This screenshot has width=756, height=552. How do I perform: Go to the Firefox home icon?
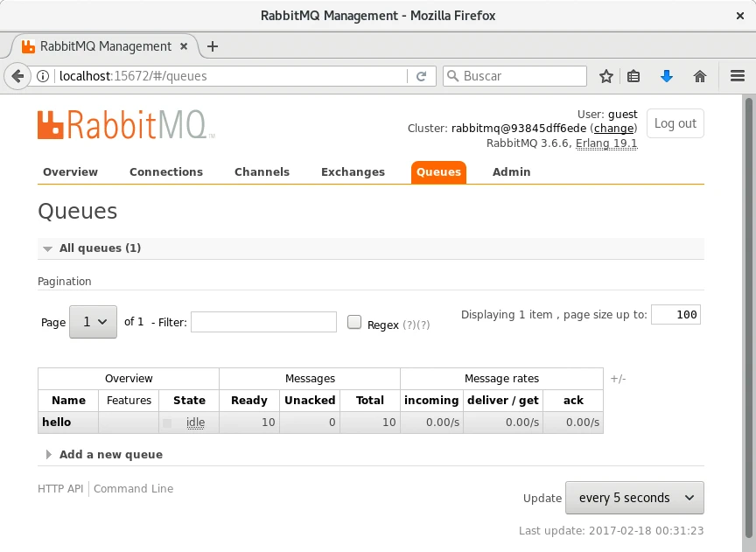tap(700, 76)
